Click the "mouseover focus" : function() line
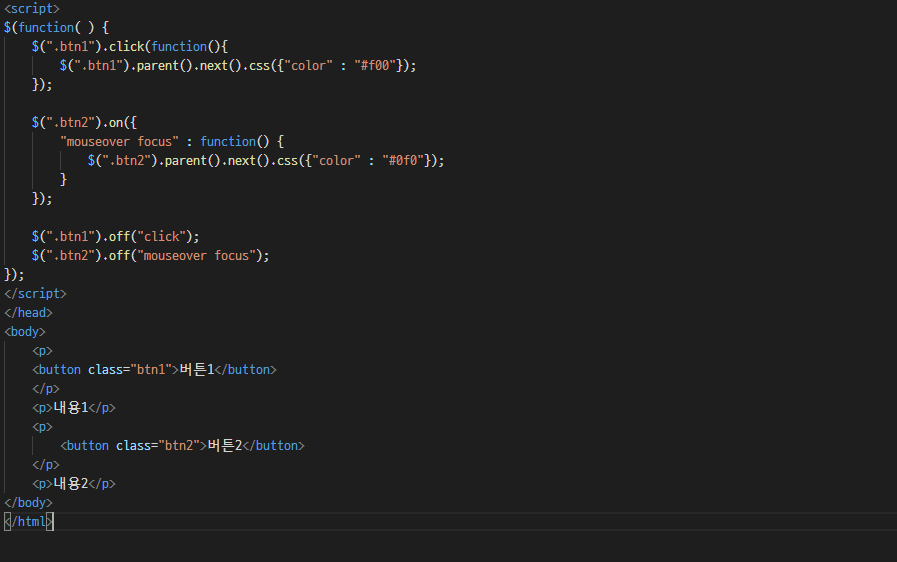The image size is (897, 562). point(172,141)
